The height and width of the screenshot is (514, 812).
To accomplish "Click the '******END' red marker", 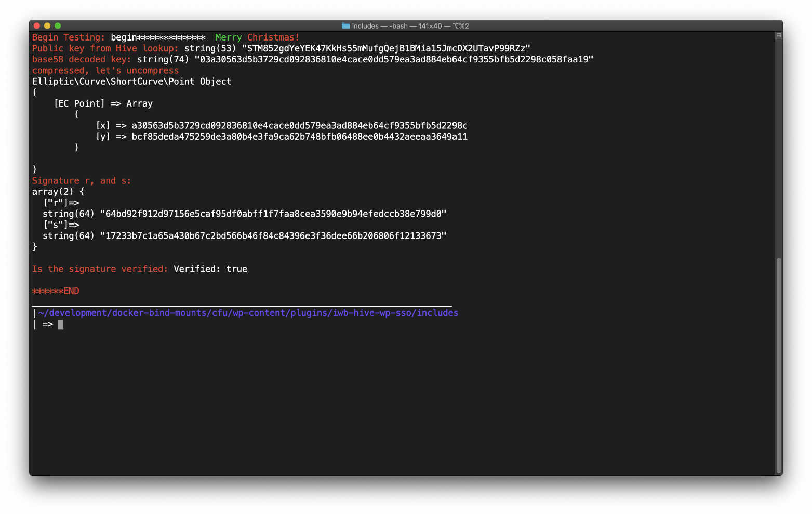I will 56,291.
